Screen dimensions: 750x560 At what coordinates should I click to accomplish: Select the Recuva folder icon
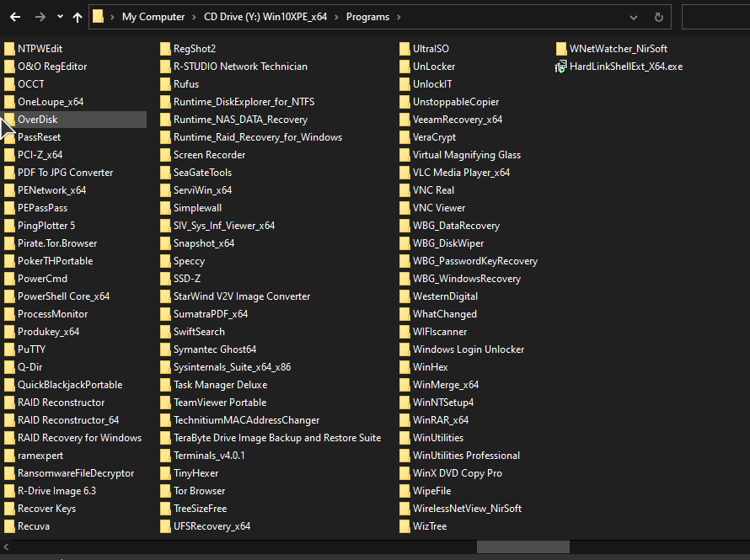9,526
